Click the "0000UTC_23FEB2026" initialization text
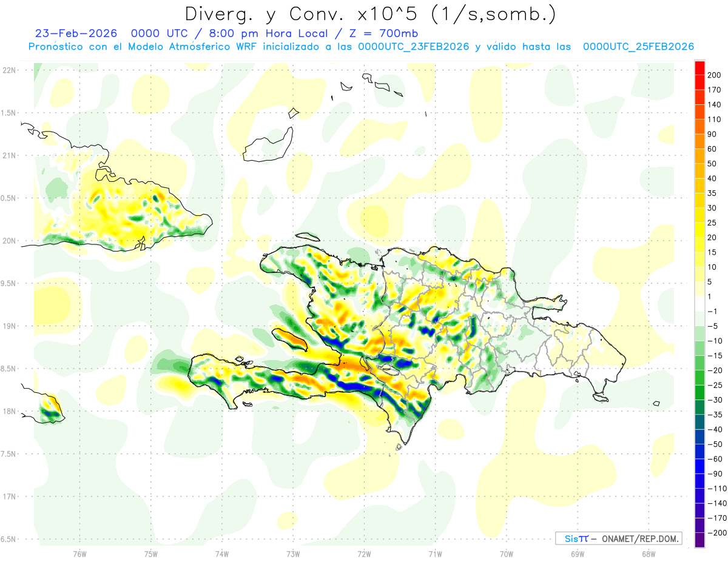The width and height of the screenshot is (728, 562). pos(414,47)
